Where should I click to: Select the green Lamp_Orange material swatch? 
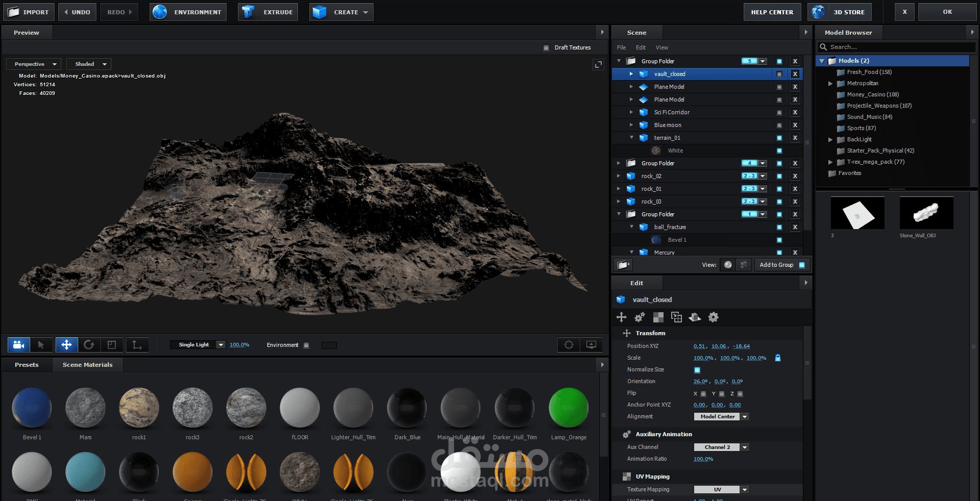click(x=568, y=408)
